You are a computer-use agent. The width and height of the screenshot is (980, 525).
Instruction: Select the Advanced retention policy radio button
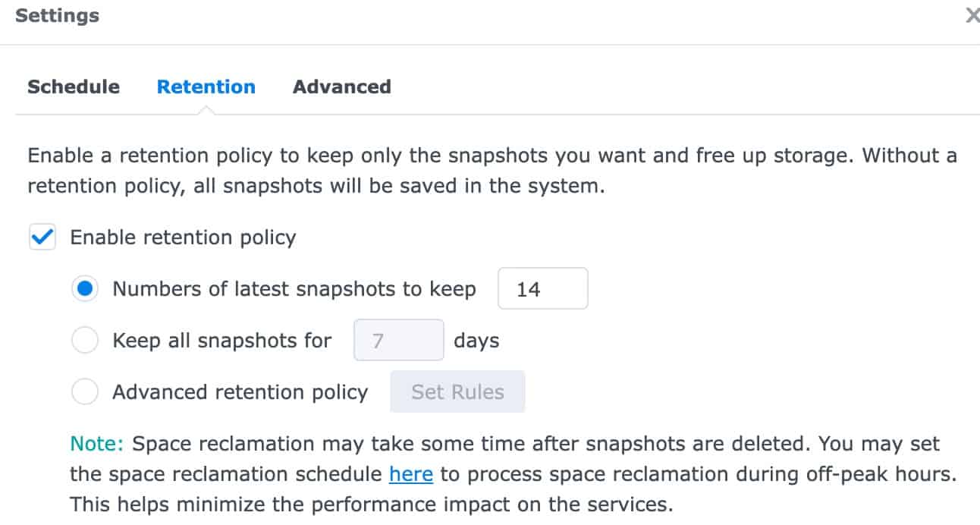(85, 392)
